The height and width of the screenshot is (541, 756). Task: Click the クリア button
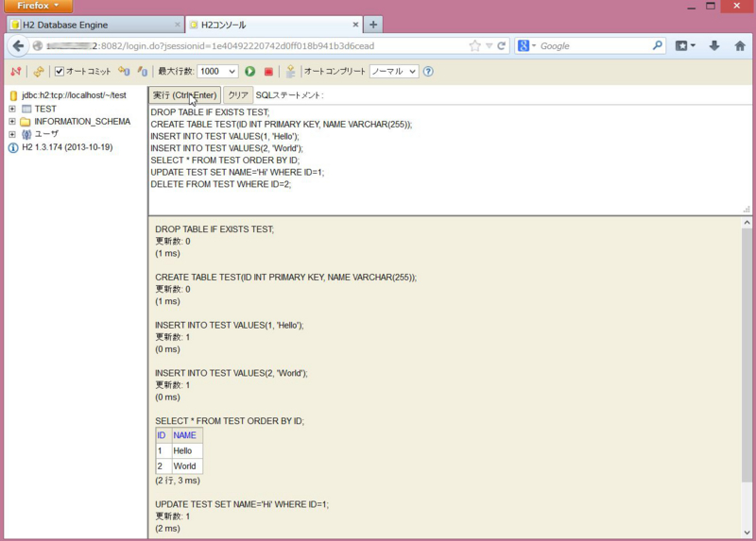point(238,95)
